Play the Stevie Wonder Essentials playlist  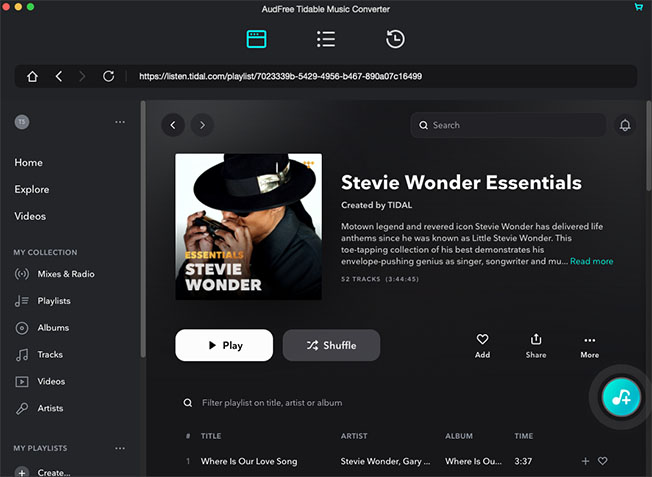[x=224, y=345]
